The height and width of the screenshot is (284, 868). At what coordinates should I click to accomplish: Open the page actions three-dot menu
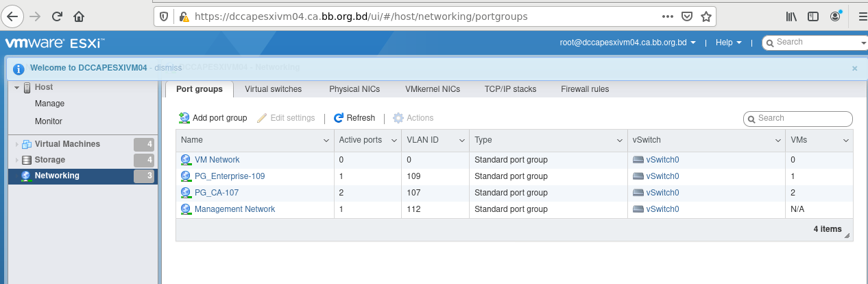[668, 16]
